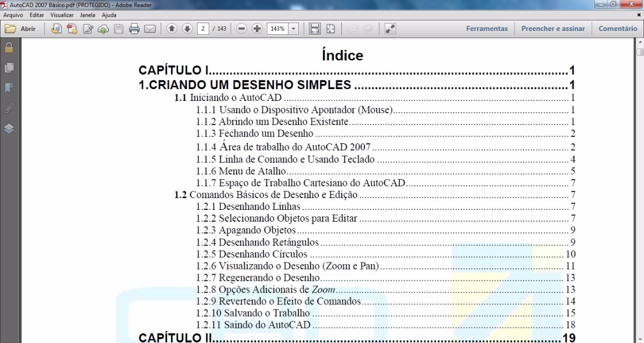Open the zoom level dropdown arrow

(x=294, y=28)
